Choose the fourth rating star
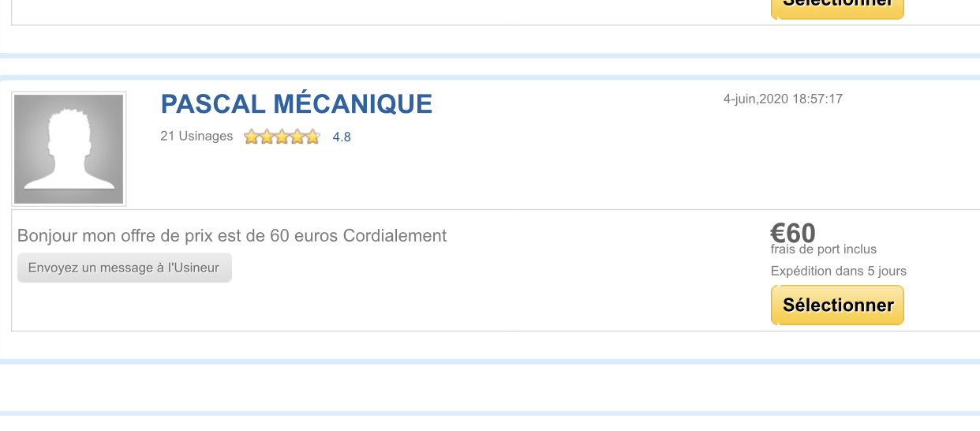980x431 pixels. tap(297, 137)
